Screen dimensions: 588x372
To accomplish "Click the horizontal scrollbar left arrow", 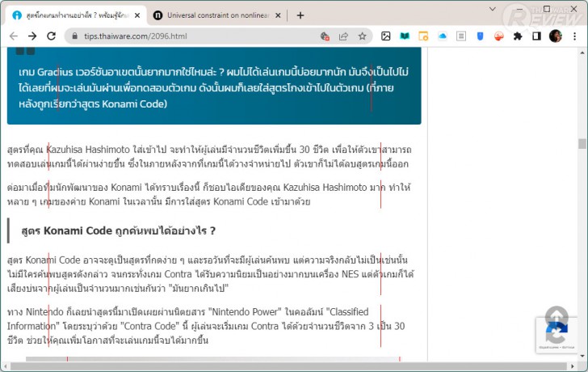I will click(x=5, y=366).
